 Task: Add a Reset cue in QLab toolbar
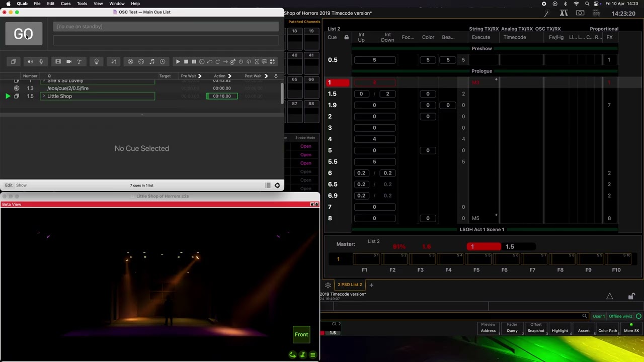(209, 62)
